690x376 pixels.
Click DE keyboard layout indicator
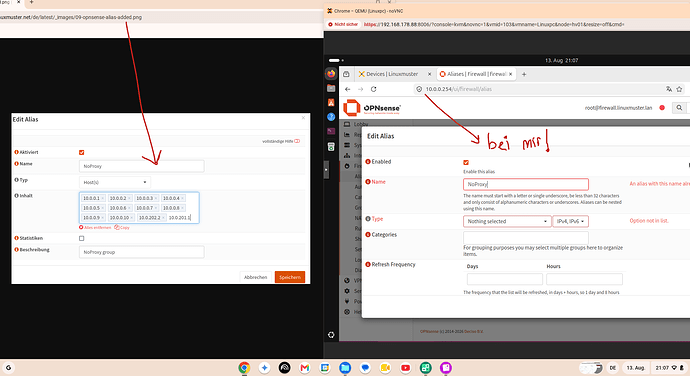point(613,368)
